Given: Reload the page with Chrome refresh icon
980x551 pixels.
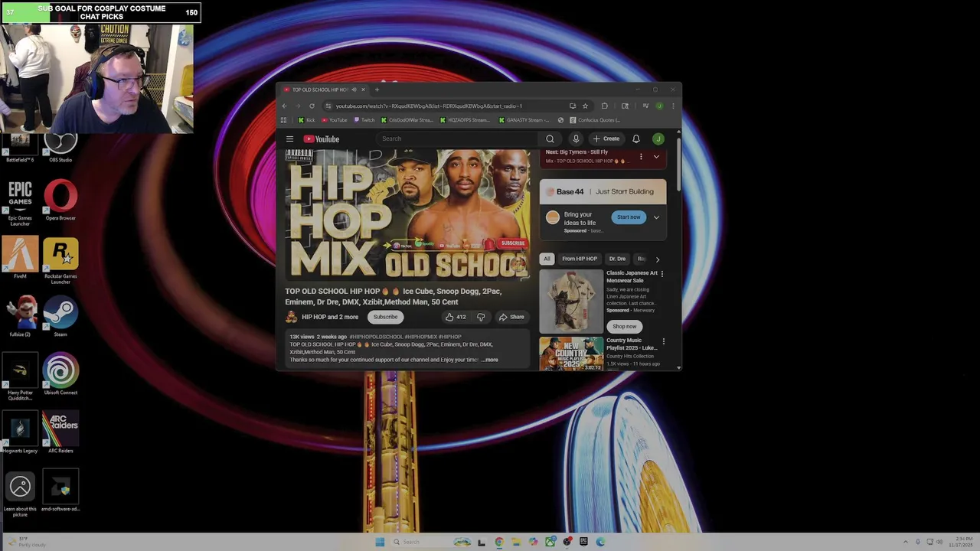Looking at the screenshot, I should 312,106.
